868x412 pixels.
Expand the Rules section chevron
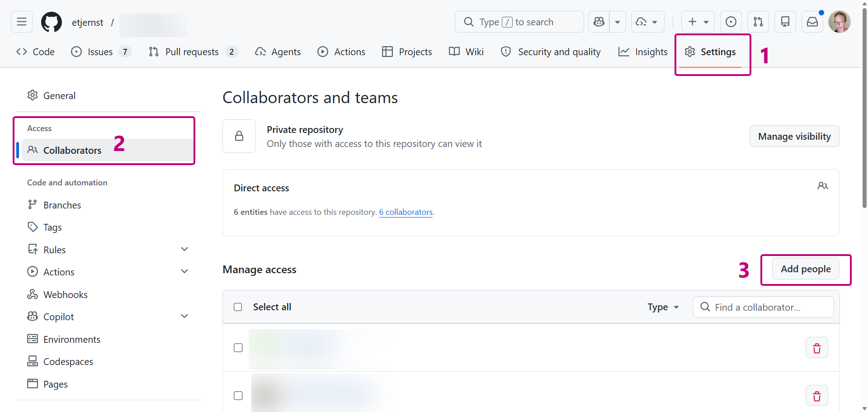pyautogui.click(x=184, y=249)
